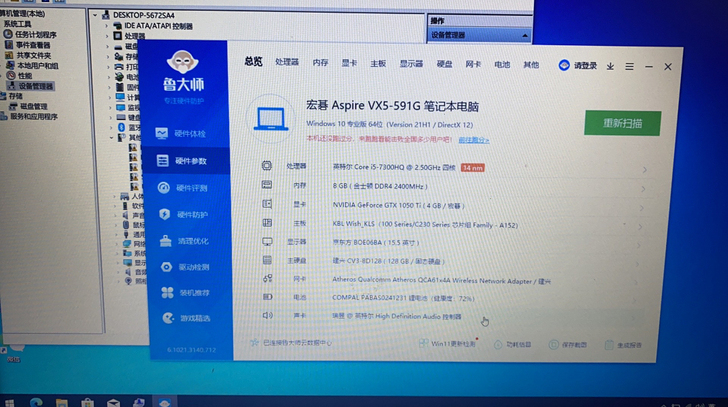Click the 鲁大师 monkey logo

pos(182,62)
